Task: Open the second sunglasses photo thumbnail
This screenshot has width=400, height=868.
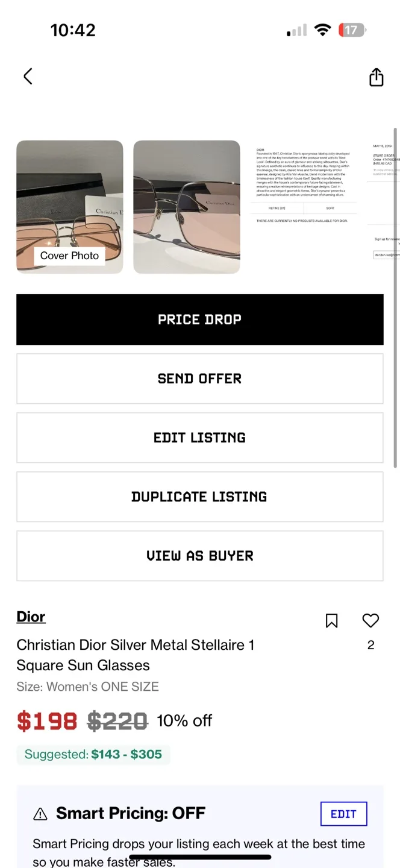Action: point(186,207)
